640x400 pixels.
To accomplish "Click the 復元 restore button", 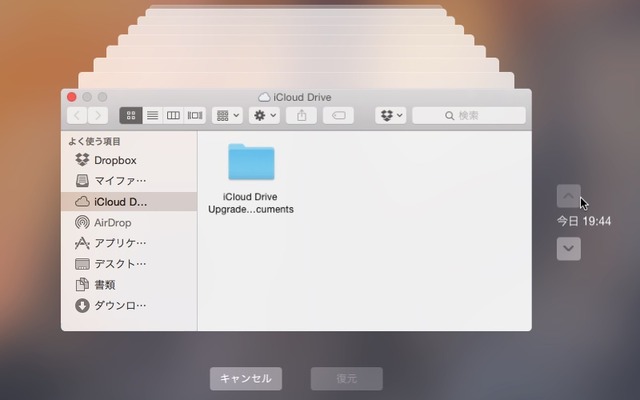I will [347, 378].
